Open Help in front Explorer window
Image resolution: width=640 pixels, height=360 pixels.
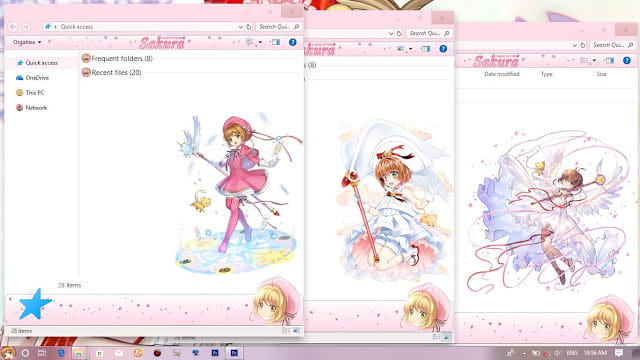click(293, 42)
